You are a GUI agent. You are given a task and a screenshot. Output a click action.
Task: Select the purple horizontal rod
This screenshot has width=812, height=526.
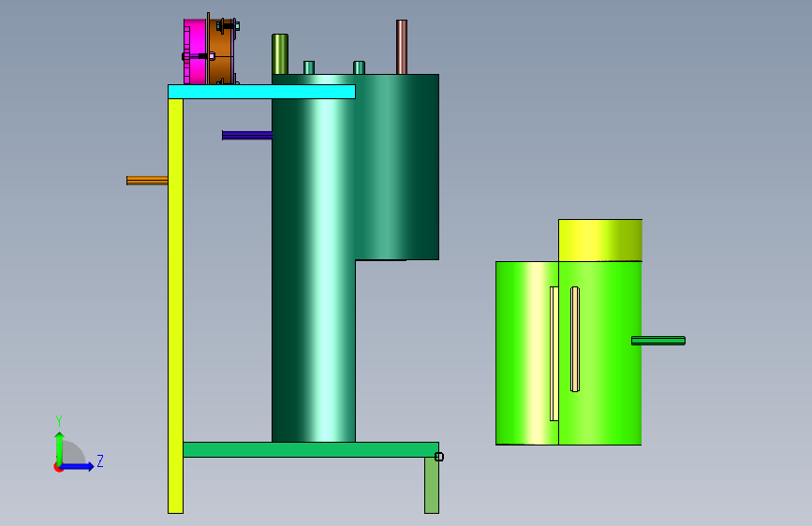coord(247,135)
